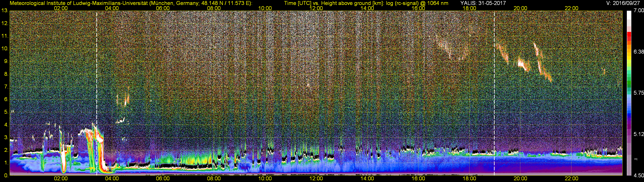Select the 12:00 label on the bottom time axis

point(316,179)
